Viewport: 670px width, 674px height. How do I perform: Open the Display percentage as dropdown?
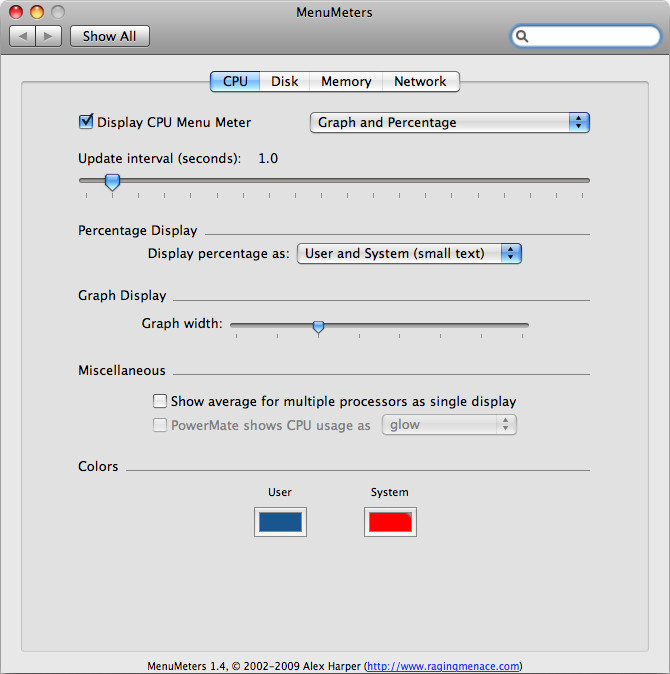pos(409,253)
